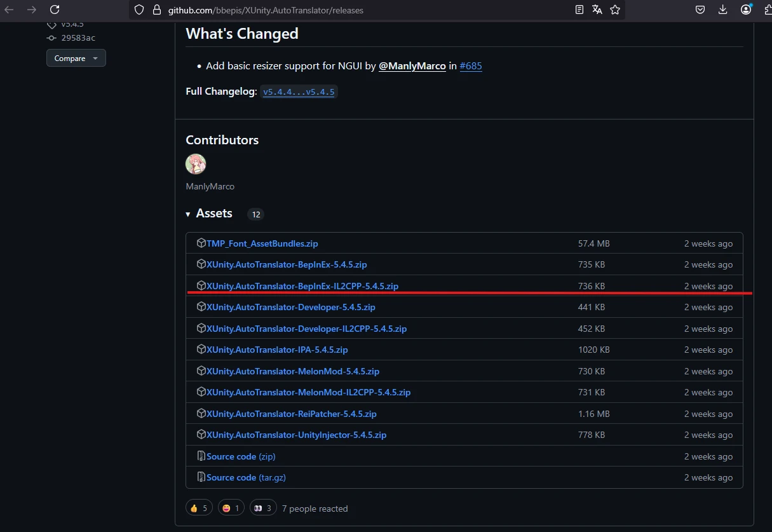
Task: Bookmark this page with the star icon
Action: pyautogui.click(x=614, y=10)
